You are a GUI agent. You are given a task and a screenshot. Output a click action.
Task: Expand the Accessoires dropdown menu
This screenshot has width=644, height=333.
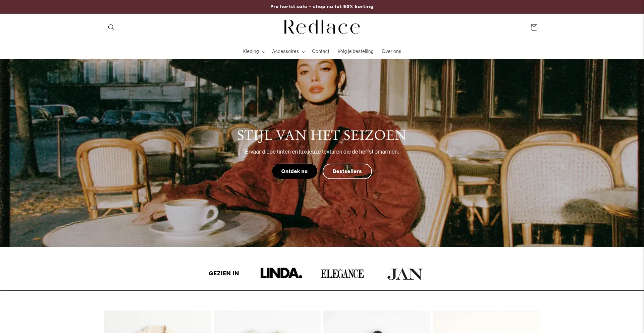pos(288,51)
